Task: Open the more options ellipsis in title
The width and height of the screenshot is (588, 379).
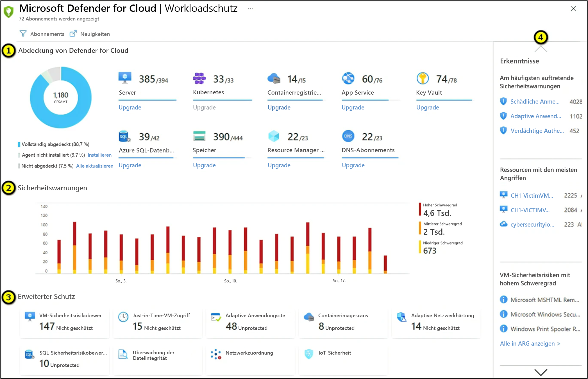Action: 250,9
